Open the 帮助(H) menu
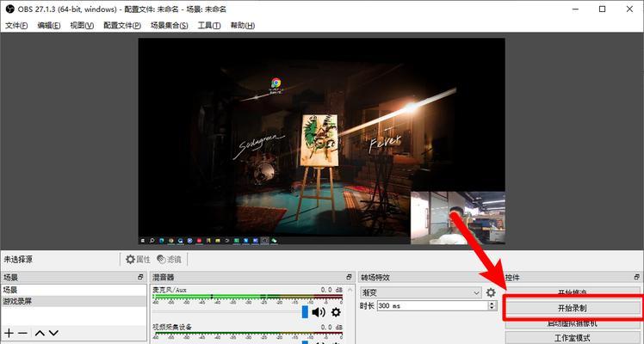This screenshot has width=644, height=344. coord(242,26)
